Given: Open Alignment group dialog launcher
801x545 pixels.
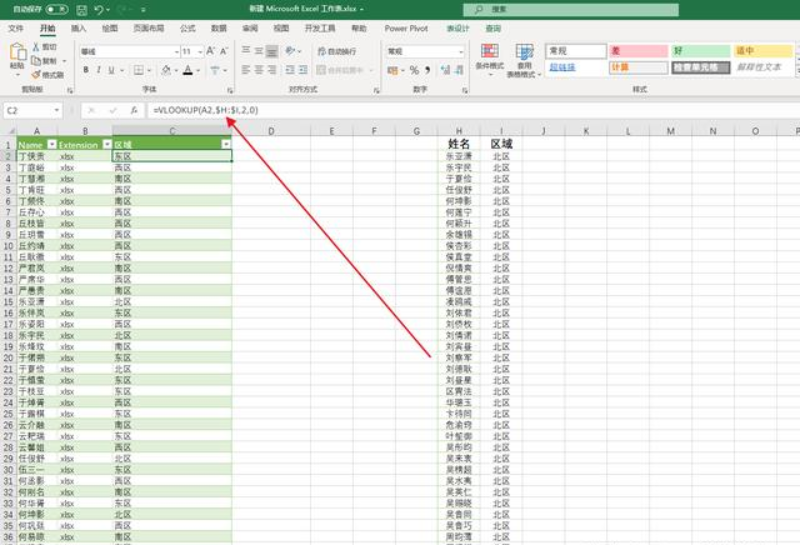Looking at the screenshot, I should (x=376, y=90).
